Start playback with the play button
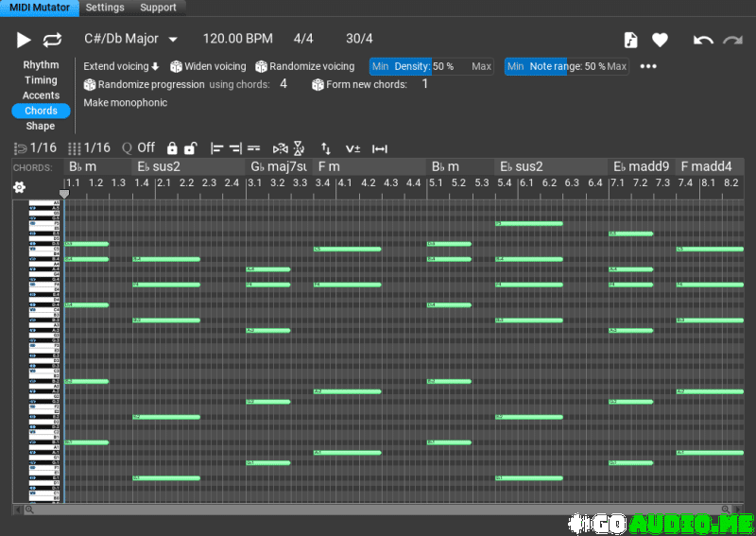 pyautogui.click(x=23, y=40)
